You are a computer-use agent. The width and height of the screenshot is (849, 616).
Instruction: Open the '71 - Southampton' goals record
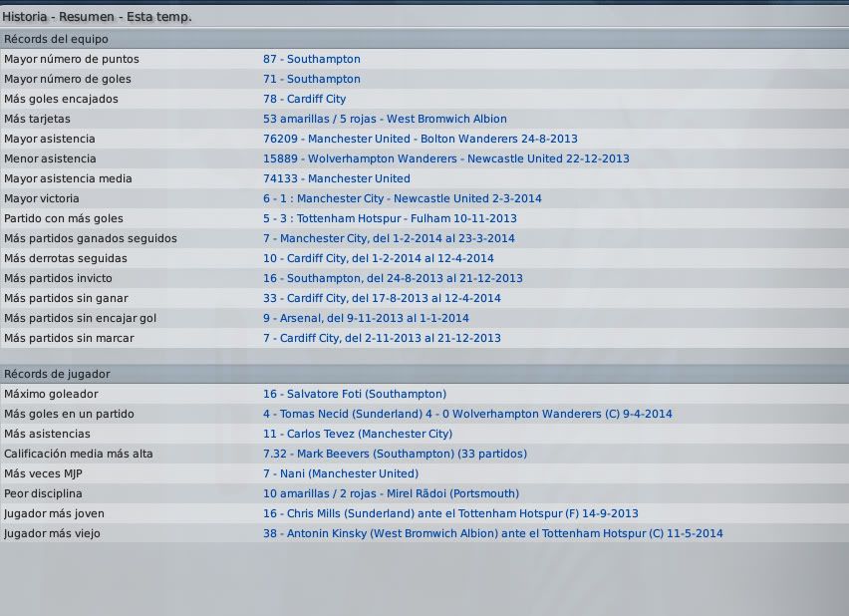311,79
